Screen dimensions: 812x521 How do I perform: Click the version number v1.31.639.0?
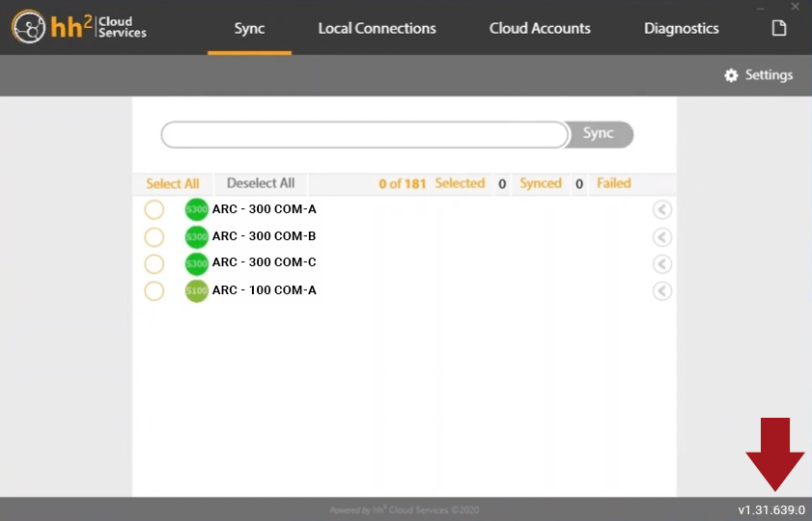771,510
